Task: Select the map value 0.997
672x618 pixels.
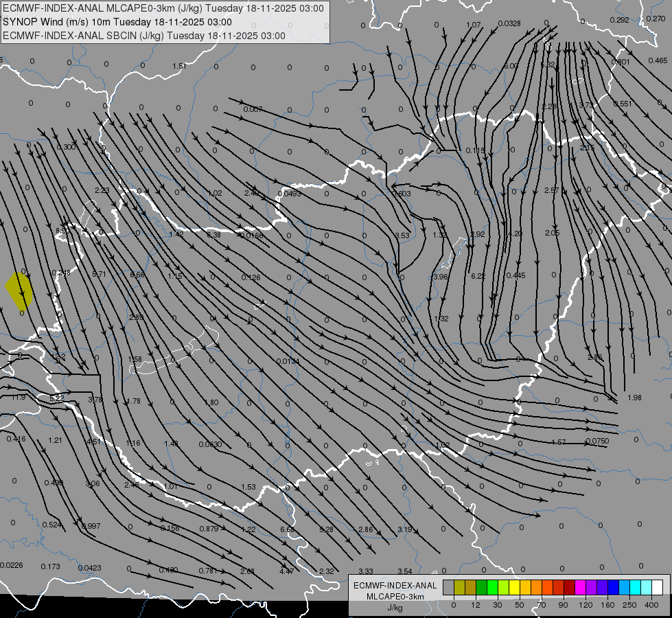Action: point(91,526)
